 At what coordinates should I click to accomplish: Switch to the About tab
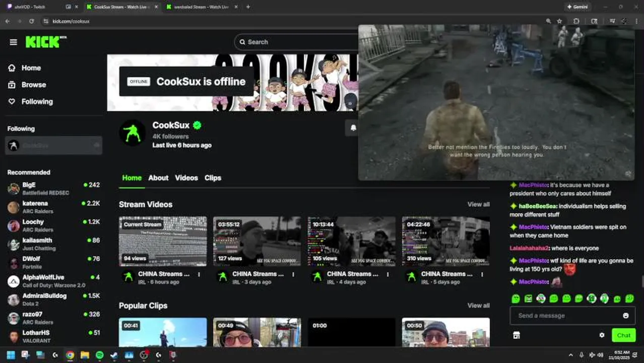point(158,177)
